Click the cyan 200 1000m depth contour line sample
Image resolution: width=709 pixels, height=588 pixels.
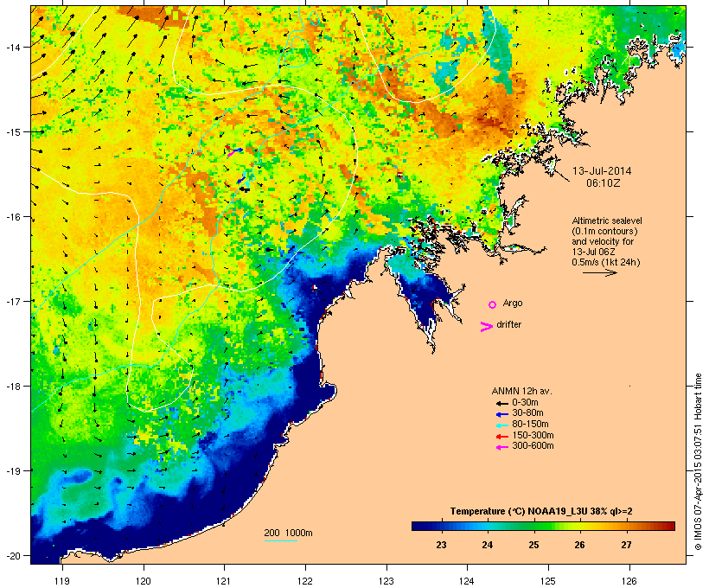[x=281, y=540]
